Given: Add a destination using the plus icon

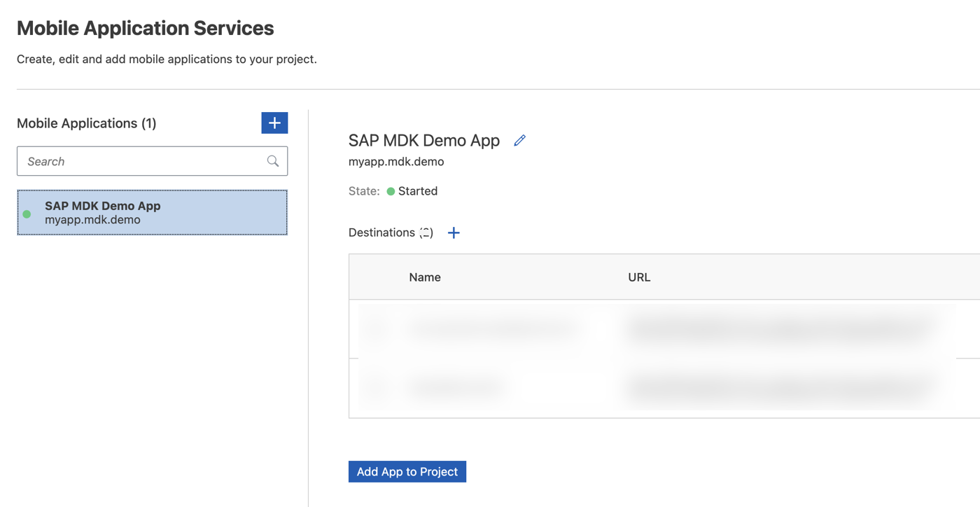Looking at the screenshot, I should (454, 232).
